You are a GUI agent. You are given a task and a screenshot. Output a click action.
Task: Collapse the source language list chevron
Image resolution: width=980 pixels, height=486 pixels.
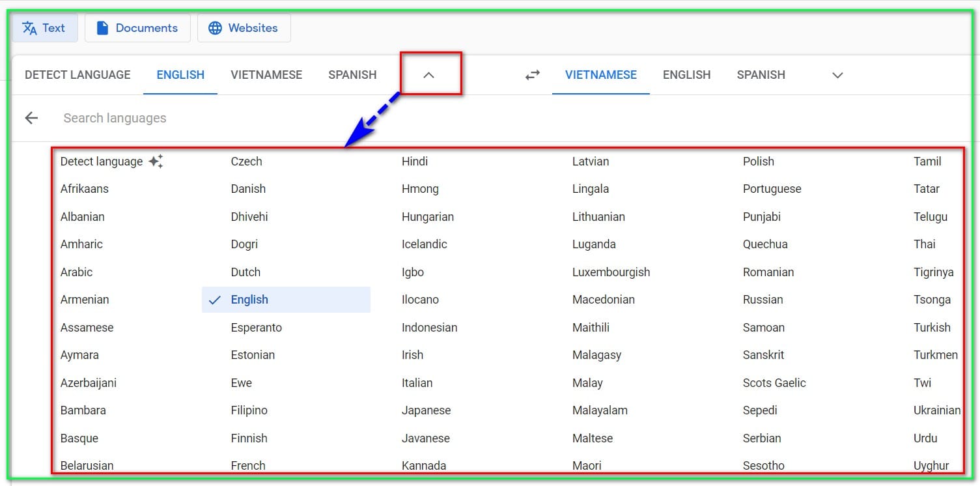click(428, 75)
